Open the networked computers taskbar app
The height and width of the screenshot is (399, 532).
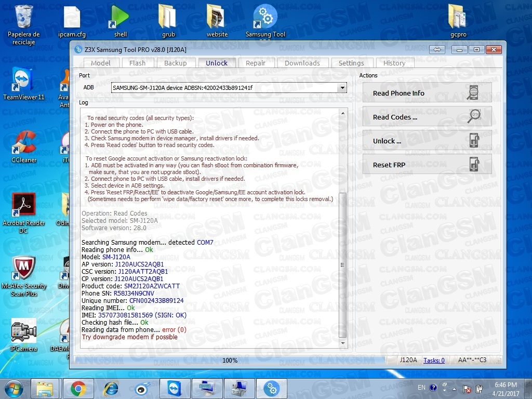pos(240,389)
